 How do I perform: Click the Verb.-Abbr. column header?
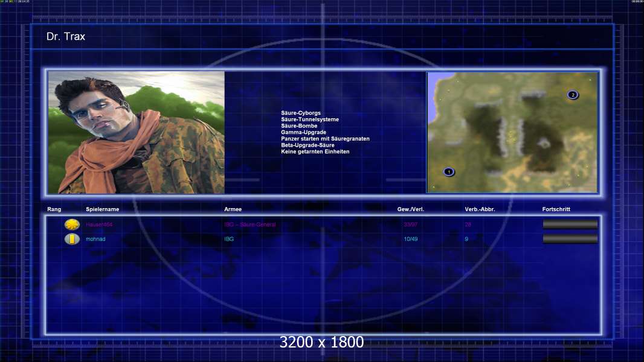point(480,209)
